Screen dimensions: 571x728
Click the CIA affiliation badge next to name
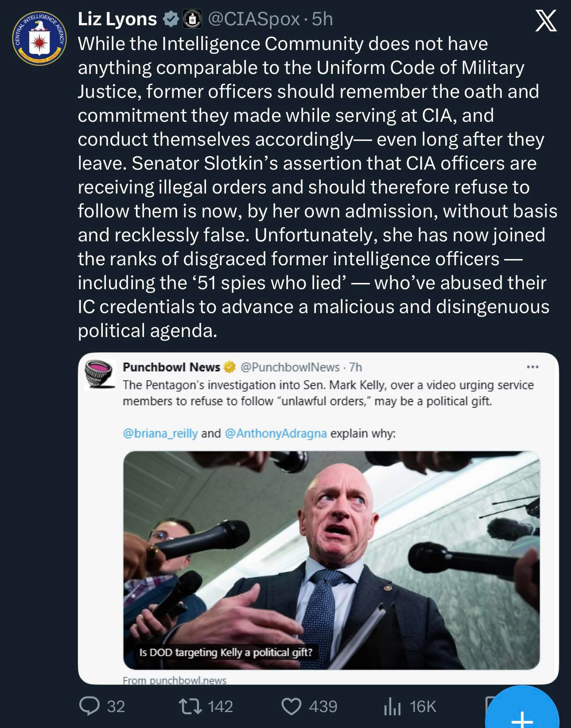(191, 19)
